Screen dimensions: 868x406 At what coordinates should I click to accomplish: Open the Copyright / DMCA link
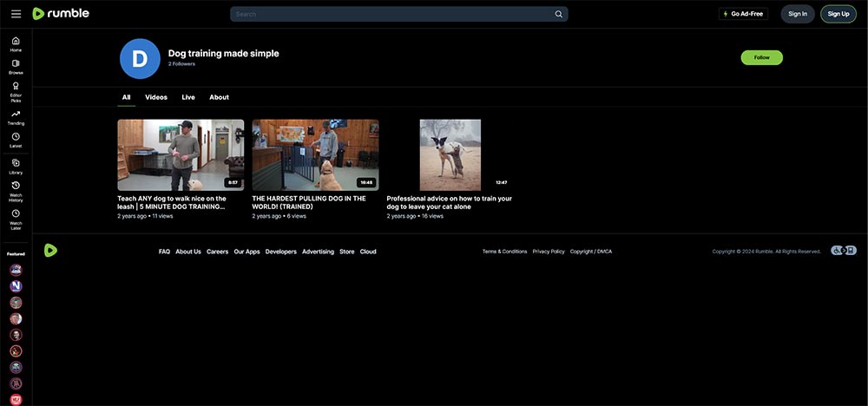coord(591,252)
